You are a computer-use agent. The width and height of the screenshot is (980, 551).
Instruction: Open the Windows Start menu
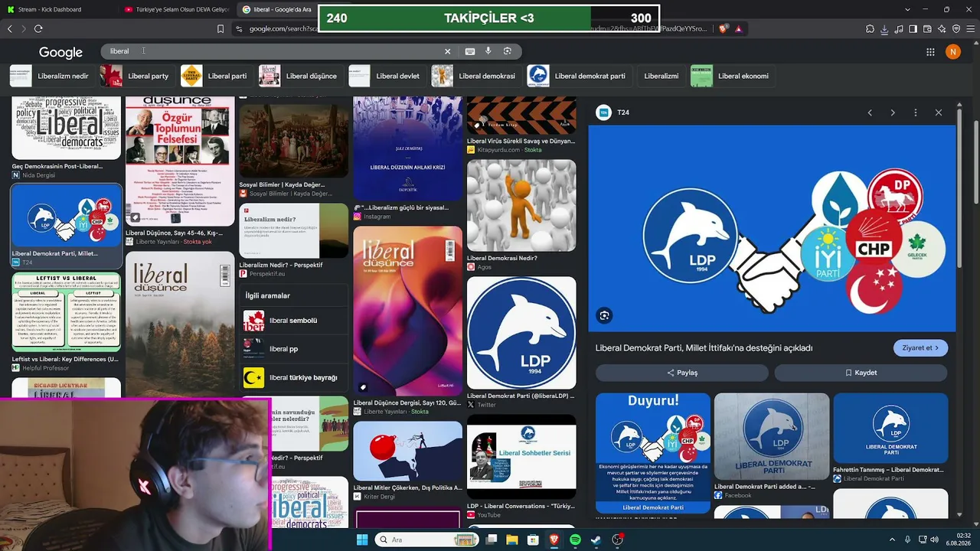click(x=362, y=540)
